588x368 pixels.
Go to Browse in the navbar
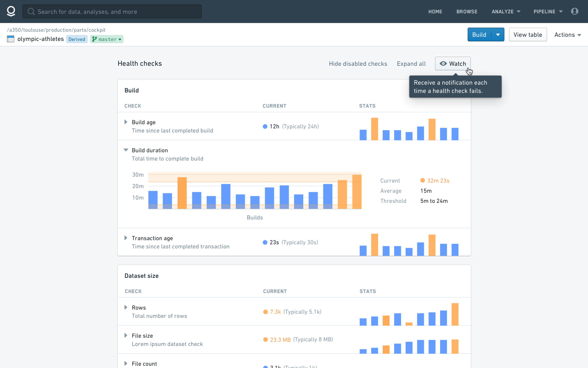tap(467, 12)
